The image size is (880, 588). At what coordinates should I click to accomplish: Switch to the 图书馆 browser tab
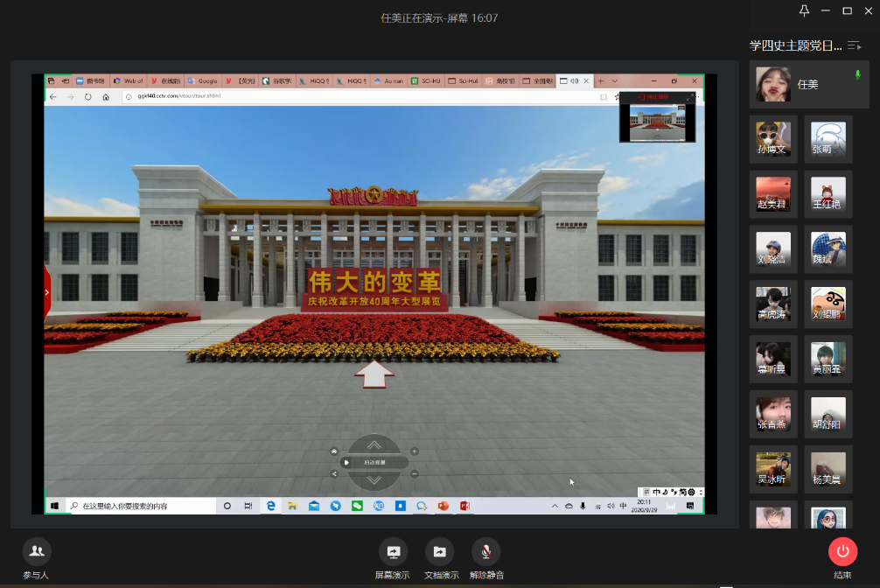91,80
